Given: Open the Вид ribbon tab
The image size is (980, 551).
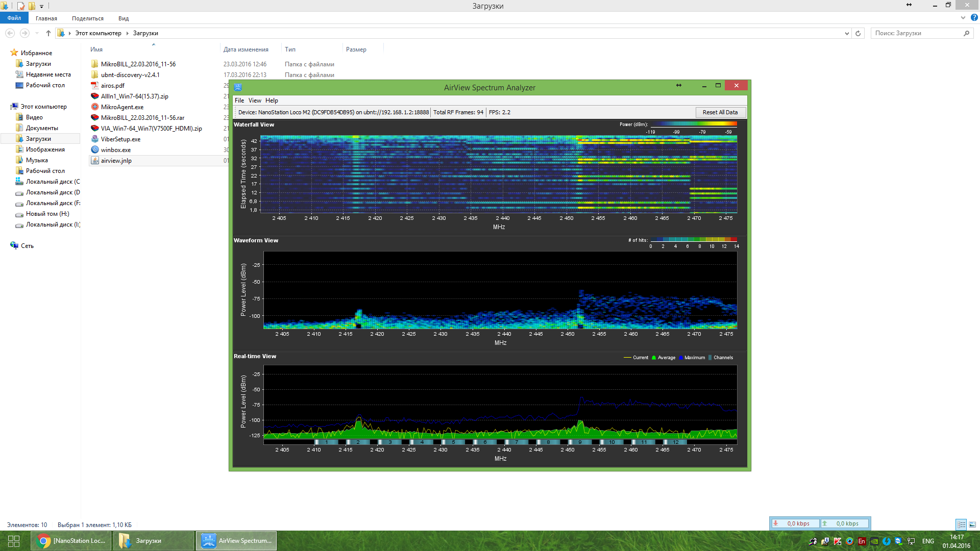Looking at the screenshot, I should click(124, 18).
